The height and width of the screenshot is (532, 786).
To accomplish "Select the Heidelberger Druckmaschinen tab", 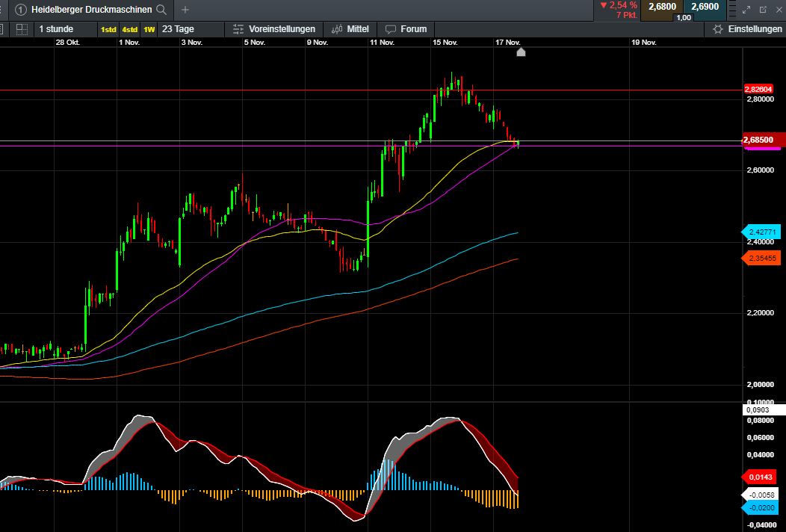I will pyautogui.click(x=91, y=10).
